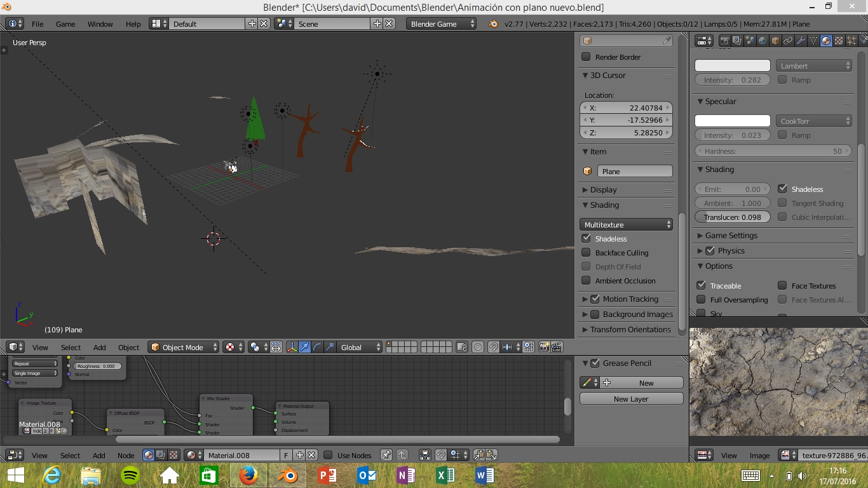Viewport: 868px width, 488px height.
Task: Open the Object Mode dropdown
Action: pos(183,348)
